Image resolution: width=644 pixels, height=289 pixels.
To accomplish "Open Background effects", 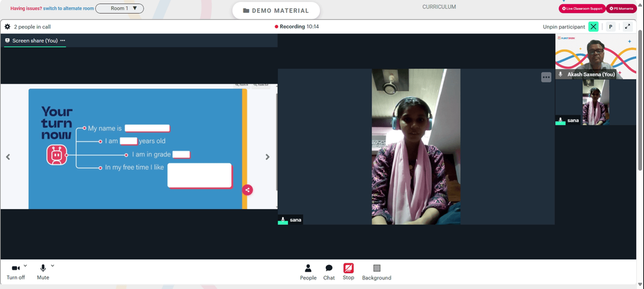I will coord(377,272).
